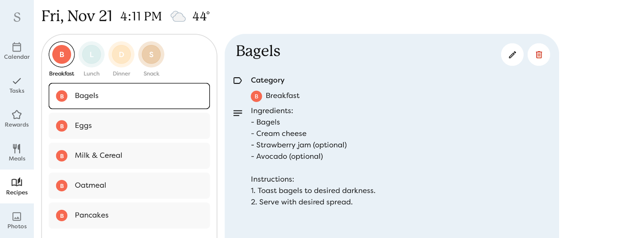Open the Pancakes recipe from the list

pos(129,215)
